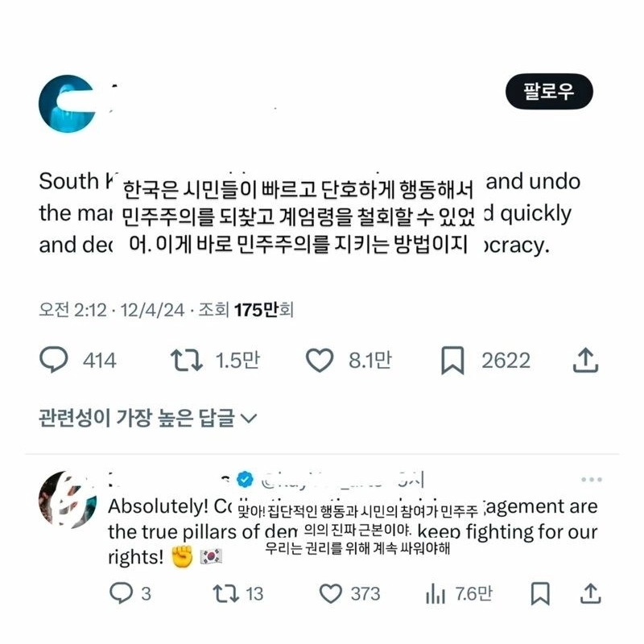Click the 조회 175만회 view count
The width and height of the screenshot is (644, 644).
coord(246,310)
